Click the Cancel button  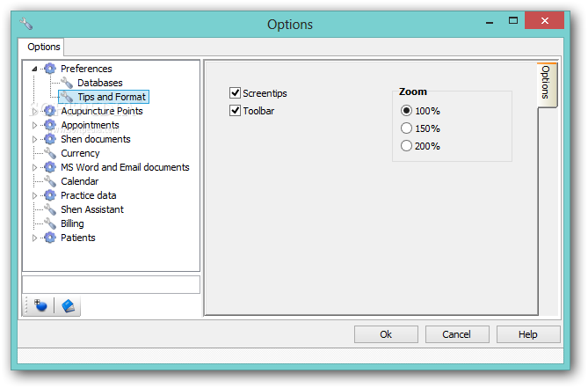point(456,334)
